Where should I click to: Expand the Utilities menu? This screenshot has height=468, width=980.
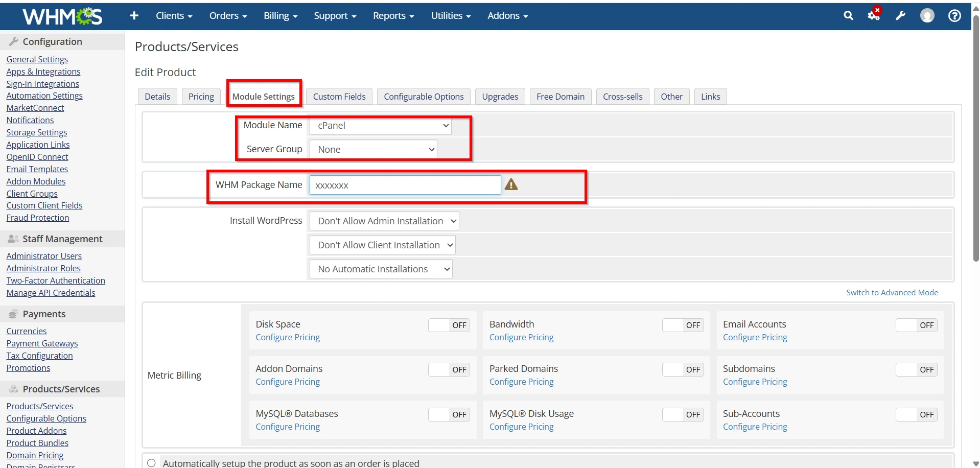coord(451,16)
